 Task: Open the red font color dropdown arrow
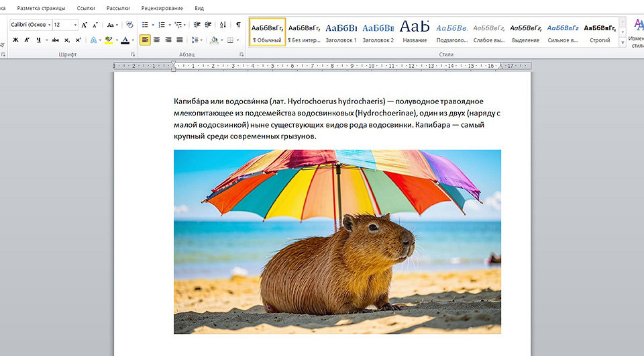(x=133, y=40)
